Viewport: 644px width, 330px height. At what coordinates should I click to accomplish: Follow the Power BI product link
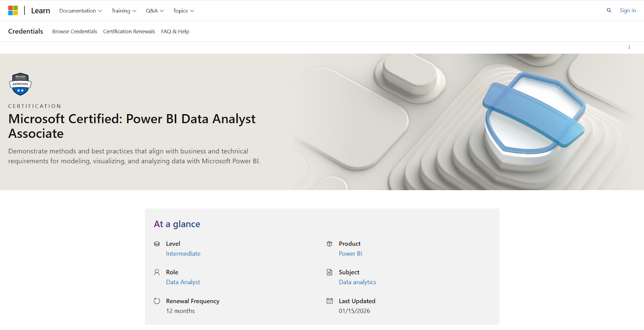point(351,254)
